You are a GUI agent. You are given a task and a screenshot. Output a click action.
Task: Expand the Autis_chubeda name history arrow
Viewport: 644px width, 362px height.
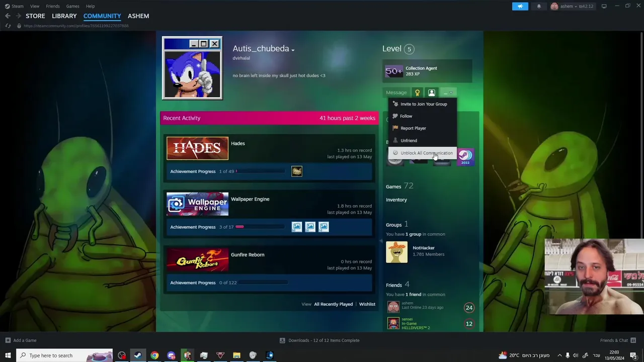[x=293, y=50]
